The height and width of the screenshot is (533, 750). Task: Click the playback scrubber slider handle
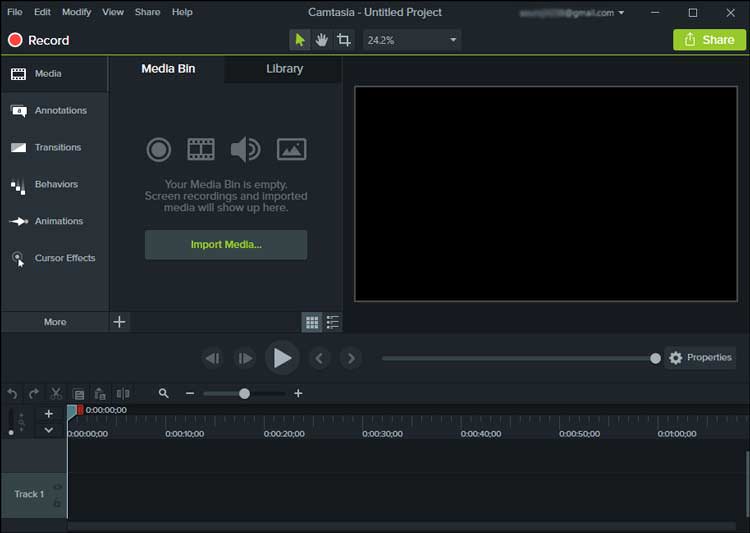[x=655, y=358]
